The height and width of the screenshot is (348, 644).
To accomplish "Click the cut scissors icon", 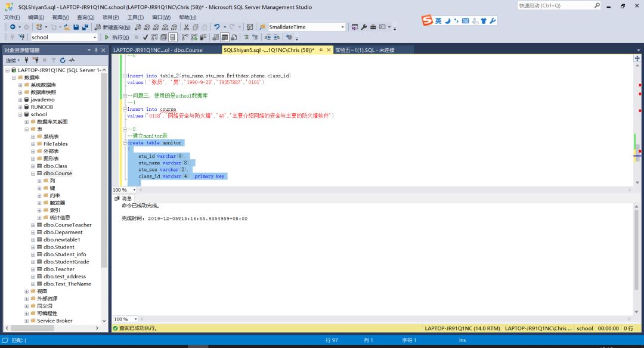I will tap(187, 27).
